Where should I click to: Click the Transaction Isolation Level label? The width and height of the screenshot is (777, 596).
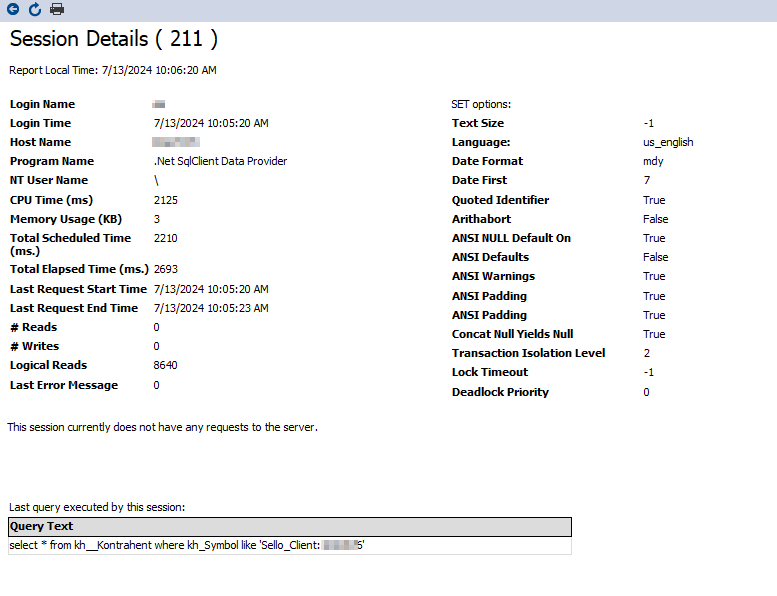click(x=528, y=353)
